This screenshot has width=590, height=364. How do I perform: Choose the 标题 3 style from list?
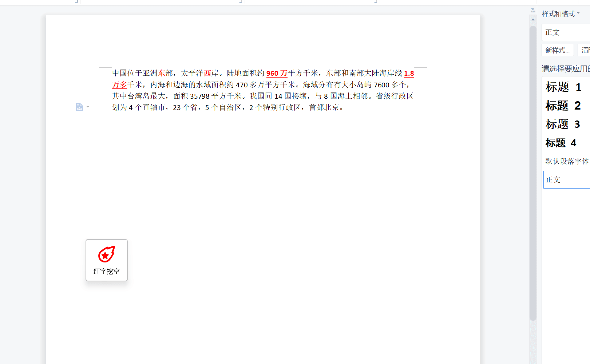pyautogui.click(x=563, y=124)
